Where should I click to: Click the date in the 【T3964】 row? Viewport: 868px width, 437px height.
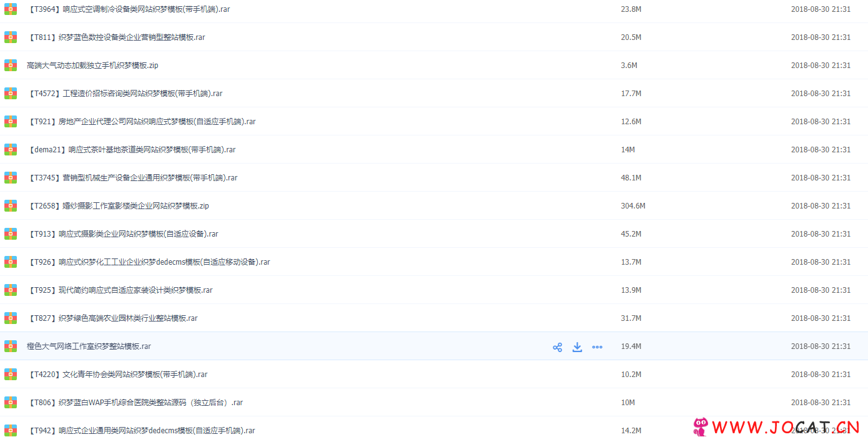tap(821, 9)
